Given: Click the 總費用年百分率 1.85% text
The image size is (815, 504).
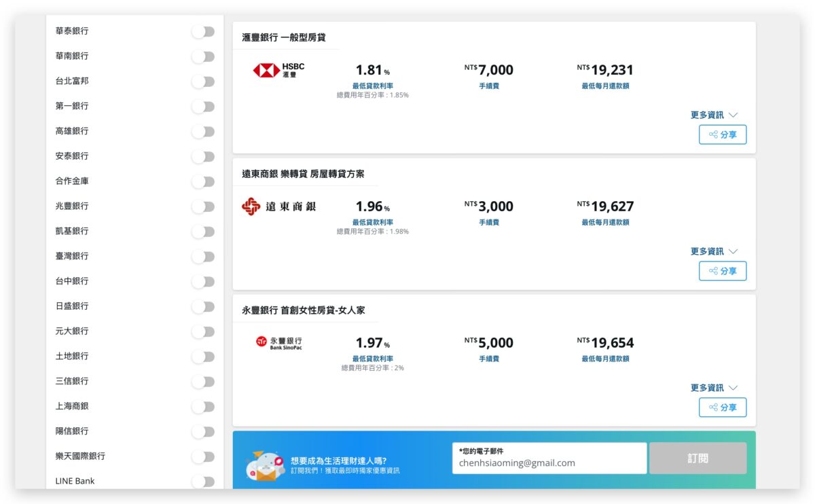Looking at the screenshot, I should point(373,95).
